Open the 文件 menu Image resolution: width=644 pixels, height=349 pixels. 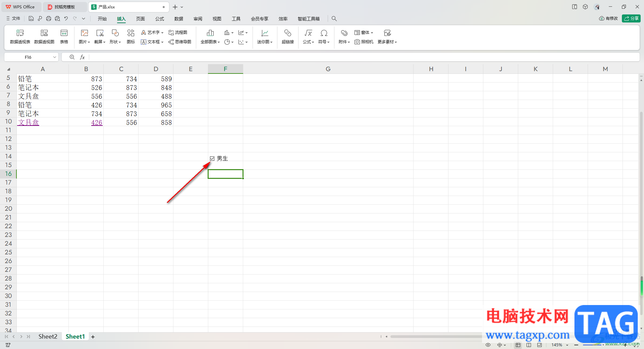13,19
